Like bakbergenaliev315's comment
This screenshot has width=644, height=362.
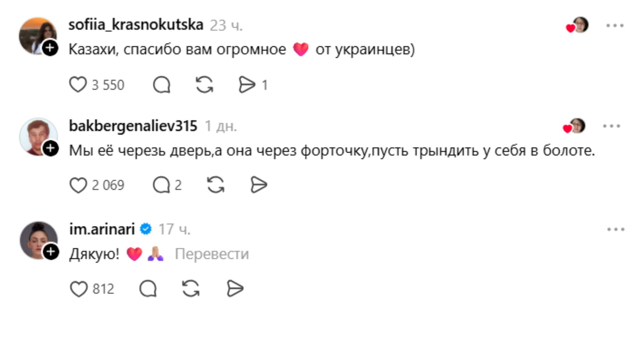coord(78,185)
